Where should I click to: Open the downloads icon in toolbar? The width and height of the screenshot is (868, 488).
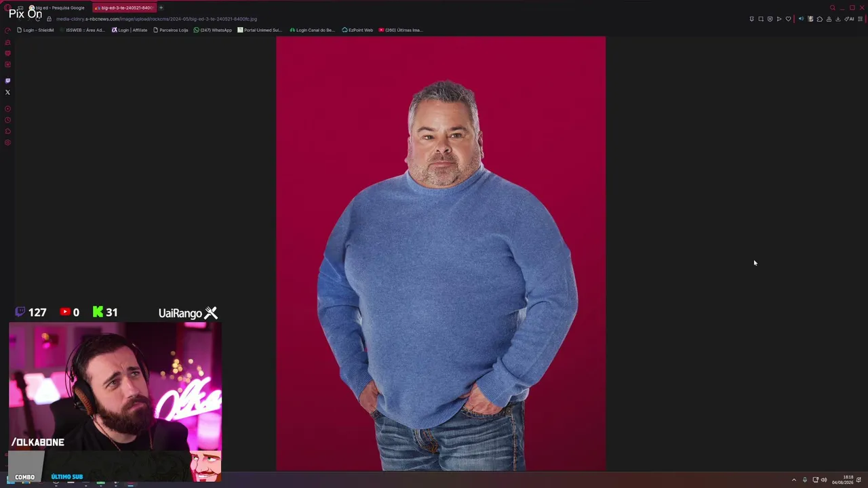pos(837,19)
